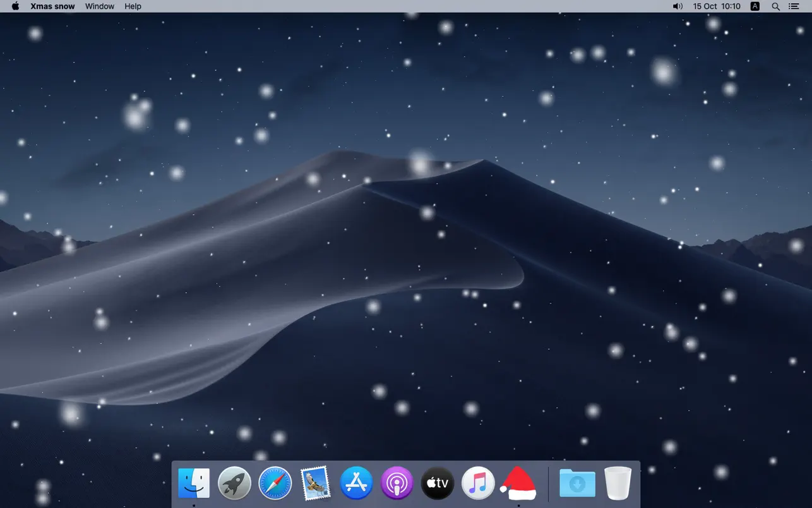Launch the Mail app
Viewport: 812px width, 508px height.
pyautogui.click(x=315, y=483)
